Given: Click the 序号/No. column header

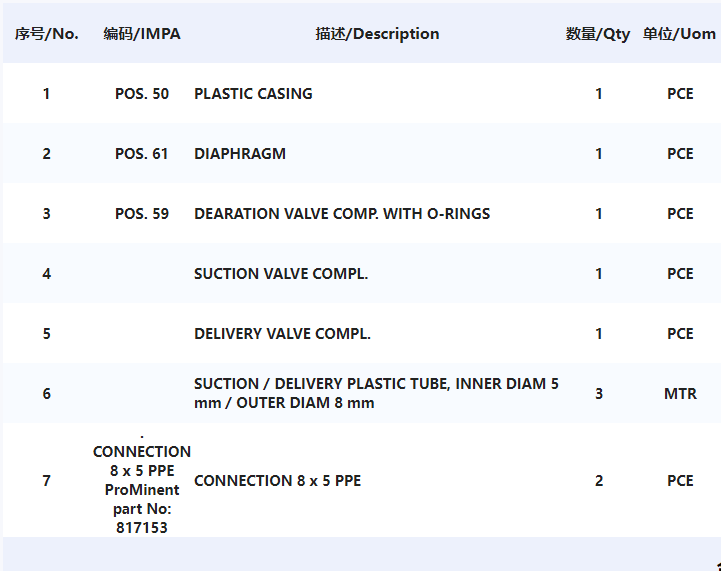Looking at the screenshot, I should tap(46, 34).
